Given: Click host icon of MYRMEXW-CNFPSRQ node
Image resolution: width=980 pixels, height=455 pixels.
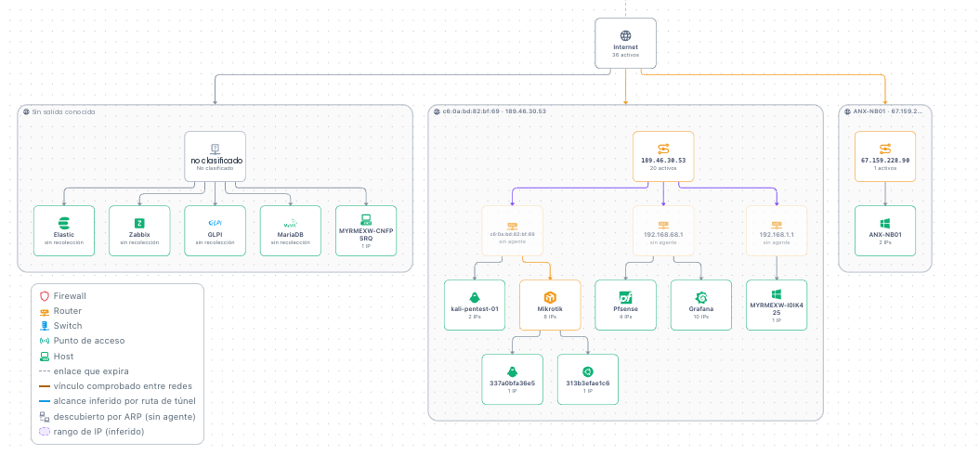Looking at the screenshot, I should tap(366, 219).
